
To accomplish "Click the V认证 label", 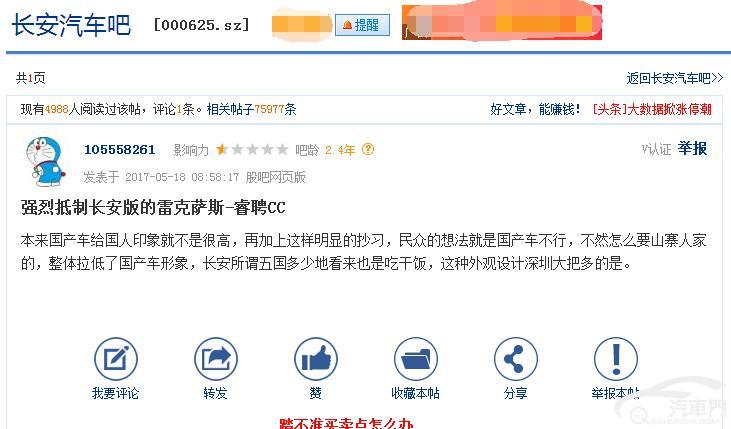I will click(x=656, y=149).
